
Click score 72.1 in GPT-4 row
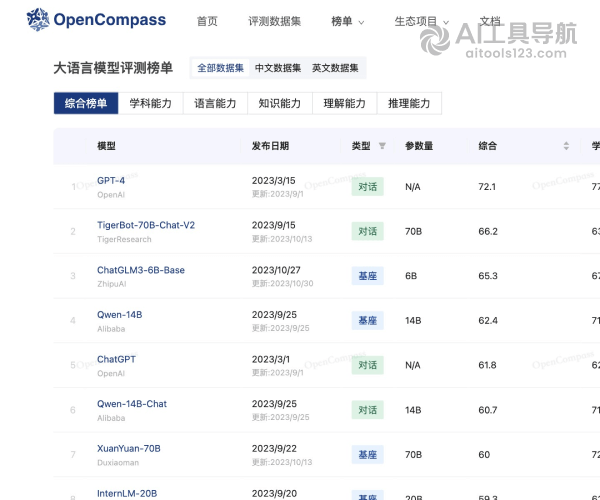click(x=487, y=187)
